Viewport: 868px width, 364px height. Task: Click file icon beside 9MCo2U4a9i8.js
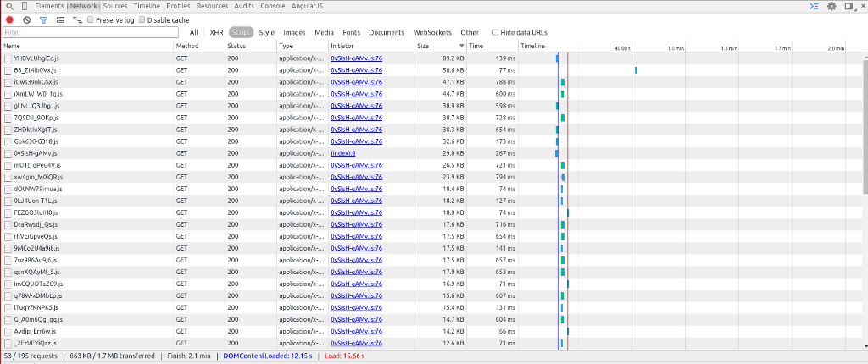[8, 248]
